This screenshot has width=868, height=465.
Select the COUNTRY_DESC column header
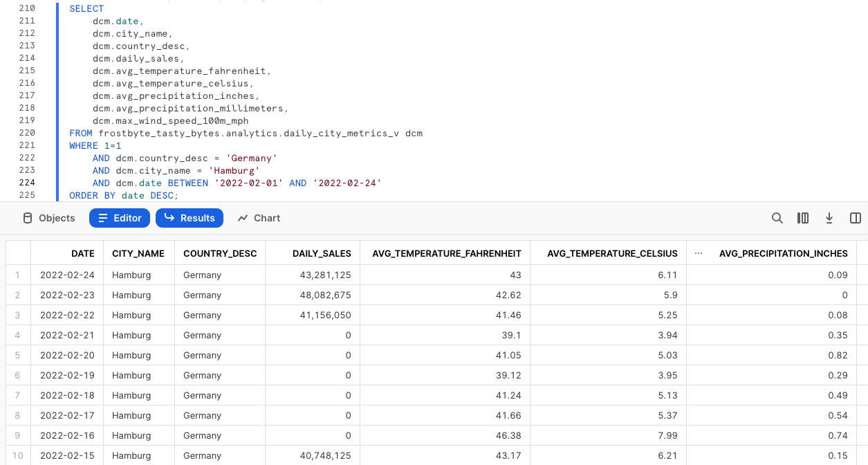click(220, 253)
